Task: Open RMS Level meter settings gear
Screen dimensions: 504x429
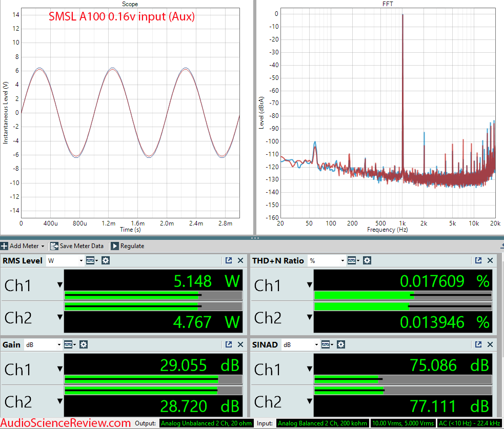Action: point(106,260)
